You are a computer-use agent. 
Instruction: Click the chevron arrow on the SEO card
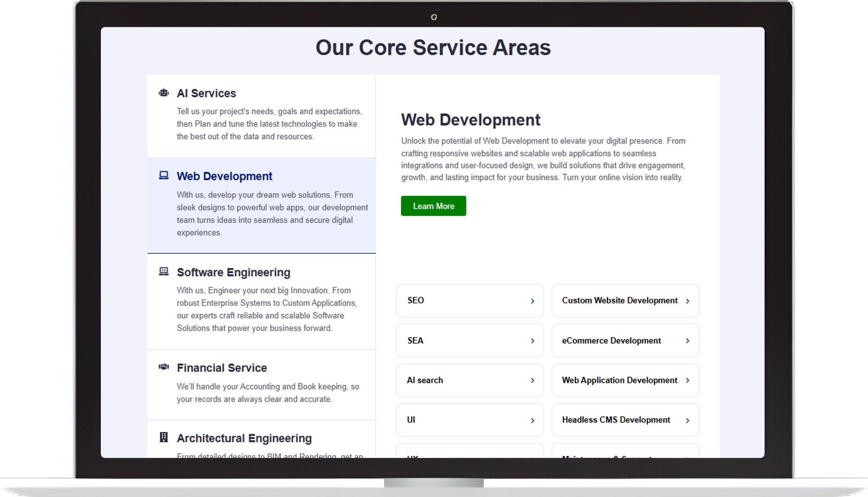click(532, 301)
